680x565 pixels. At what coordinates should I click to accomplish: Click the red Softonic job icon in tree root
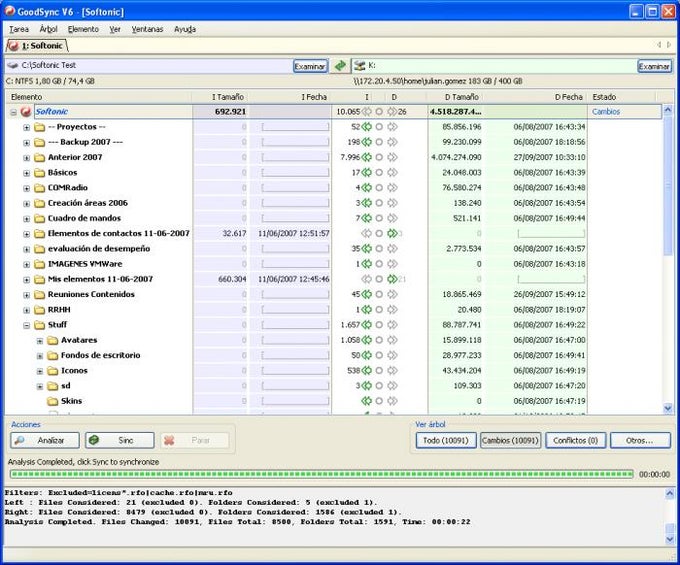point(26,112)
